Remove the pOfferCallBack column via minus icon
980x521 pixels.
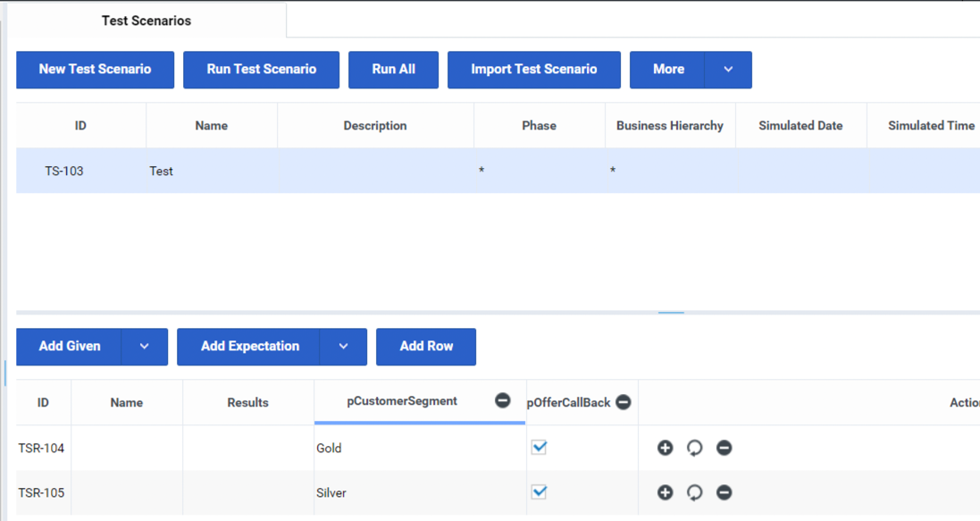[624, 403]
